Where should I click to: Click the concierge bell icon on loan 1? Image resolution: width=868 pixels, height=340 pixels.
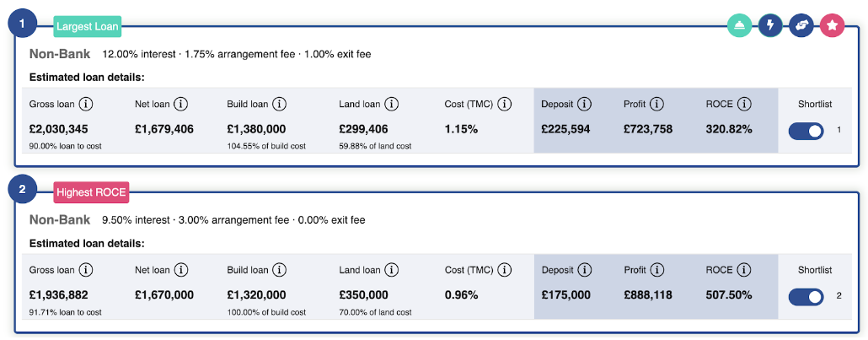coord(740,26)
